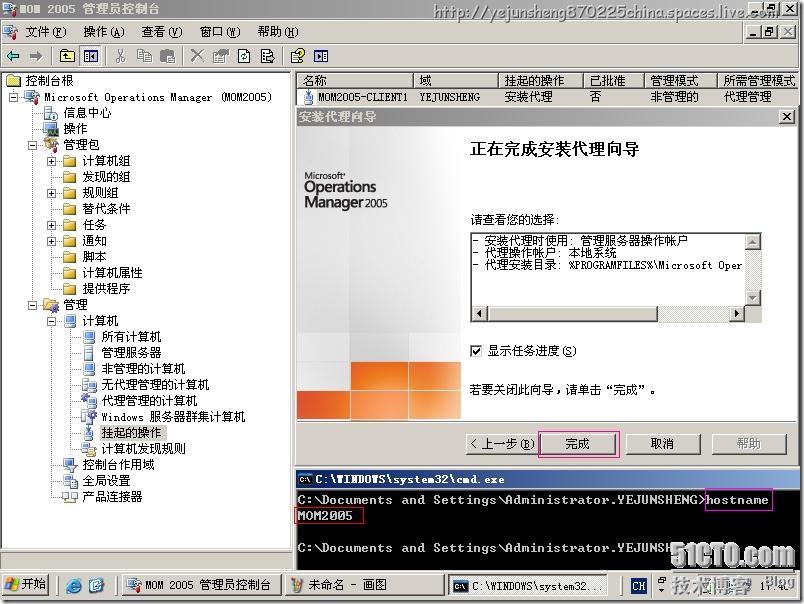Expand the 规则组 folder

coord(51,193)
